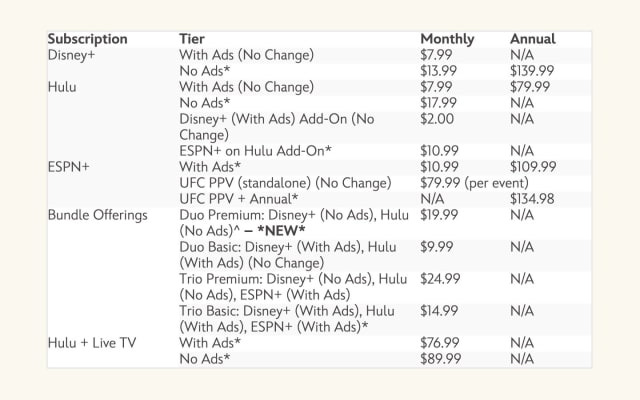
Task: Select the $134.98 annual price cell
Action: point(532,199)
